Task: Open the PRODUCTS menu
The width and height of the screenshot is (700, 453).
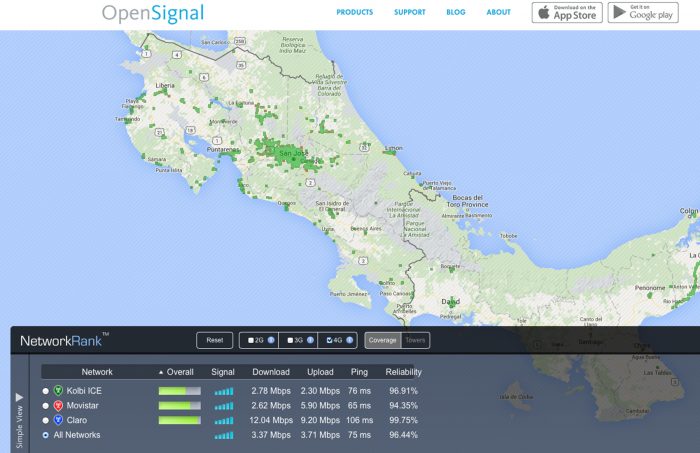Action: (x=354, y=12)
